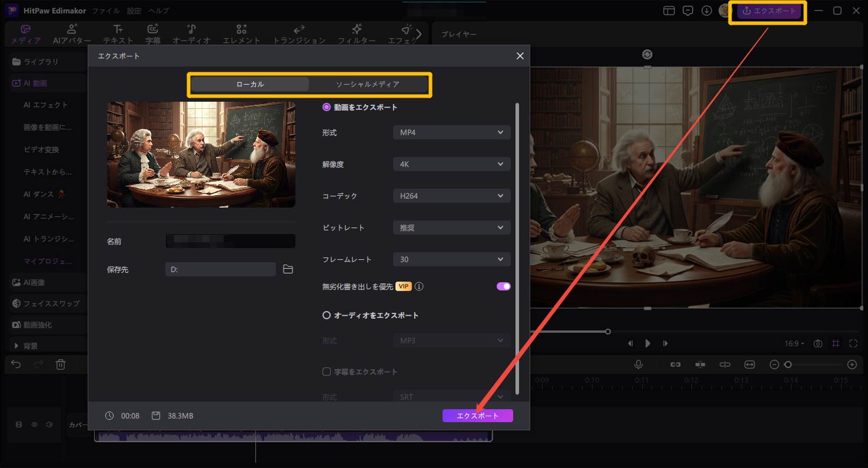
Task: Enable the 字幕をエクスポート checkbox
Action: [327, 372]
